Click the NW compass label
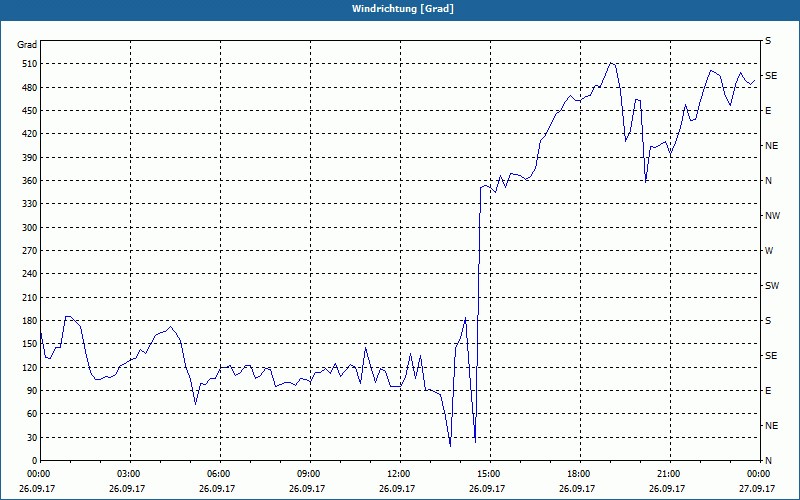800x500 pixels. coord(772,216)
